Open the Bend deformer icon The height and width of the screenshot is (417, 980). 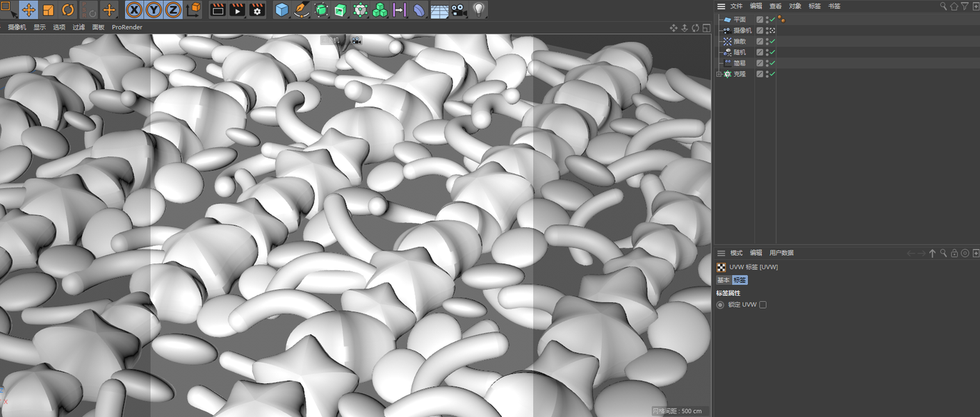[419, 10]
